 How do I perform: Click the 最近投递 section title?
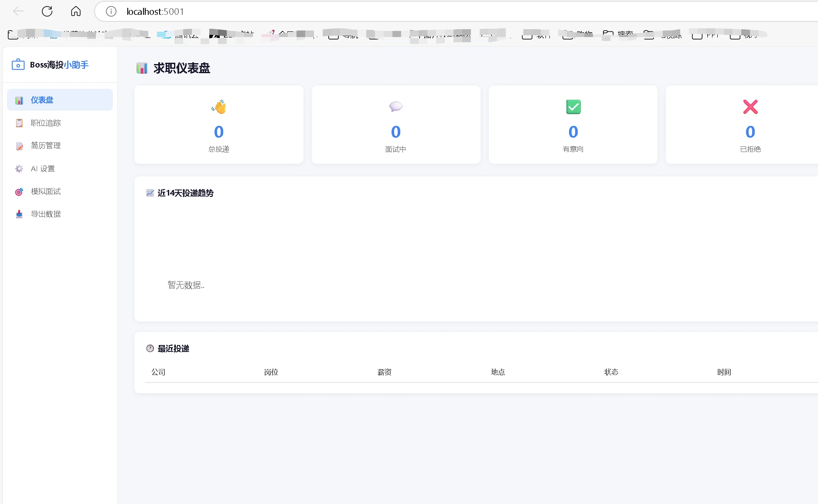tap(174, 348)
